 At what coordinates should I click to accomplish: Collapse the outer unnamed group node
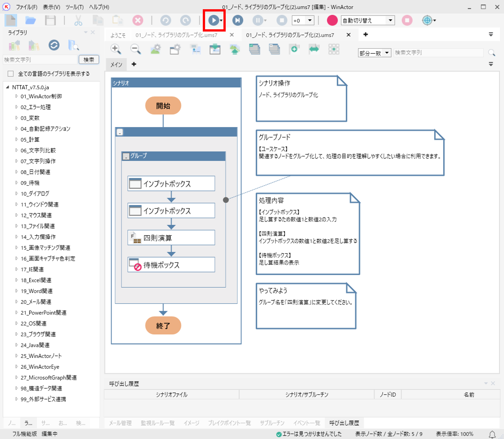point(120,132)
